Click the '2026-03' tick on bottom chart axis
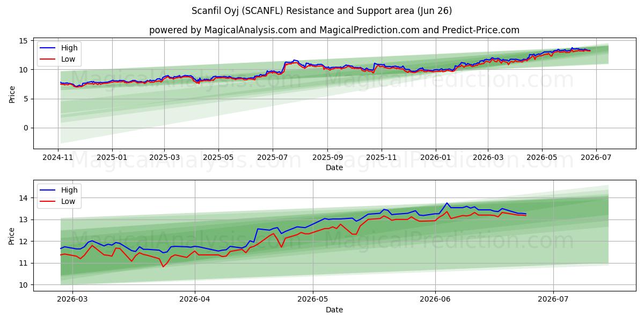Viewport: 644px width, 322px height. 72,299
